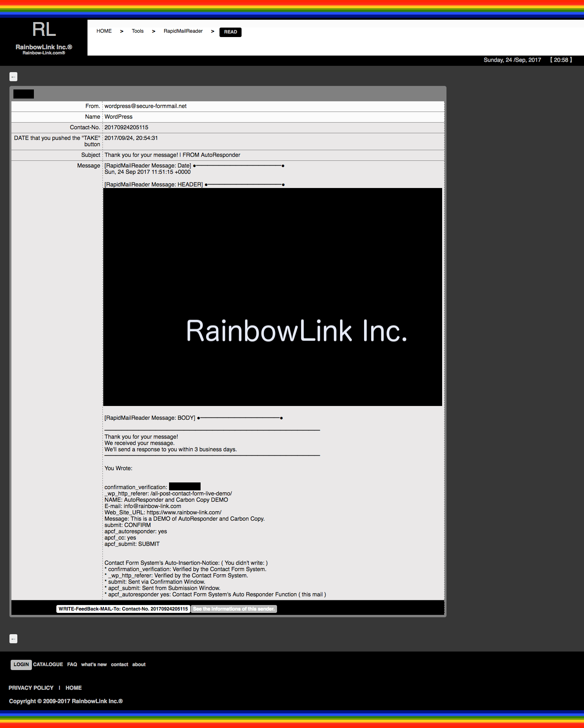Click the top back arrow button
Screen dimensions: 584x728
point(13,77)
